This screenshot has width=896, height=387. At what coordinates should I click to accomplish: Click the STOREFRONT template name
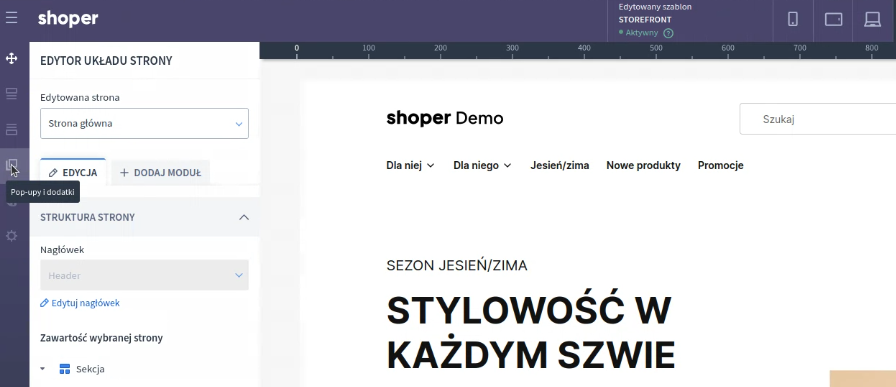coord(645,19)
